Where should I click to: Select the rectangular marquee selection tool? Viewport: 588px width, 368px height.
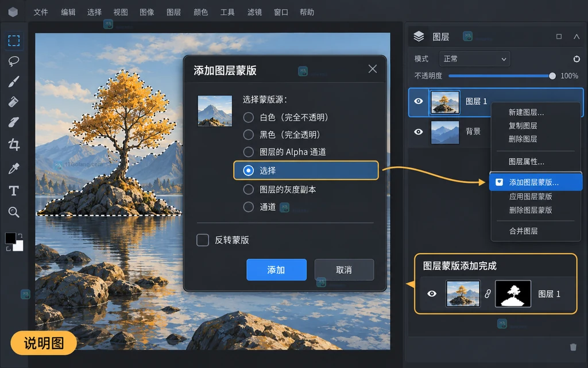[x=14, y=41]
